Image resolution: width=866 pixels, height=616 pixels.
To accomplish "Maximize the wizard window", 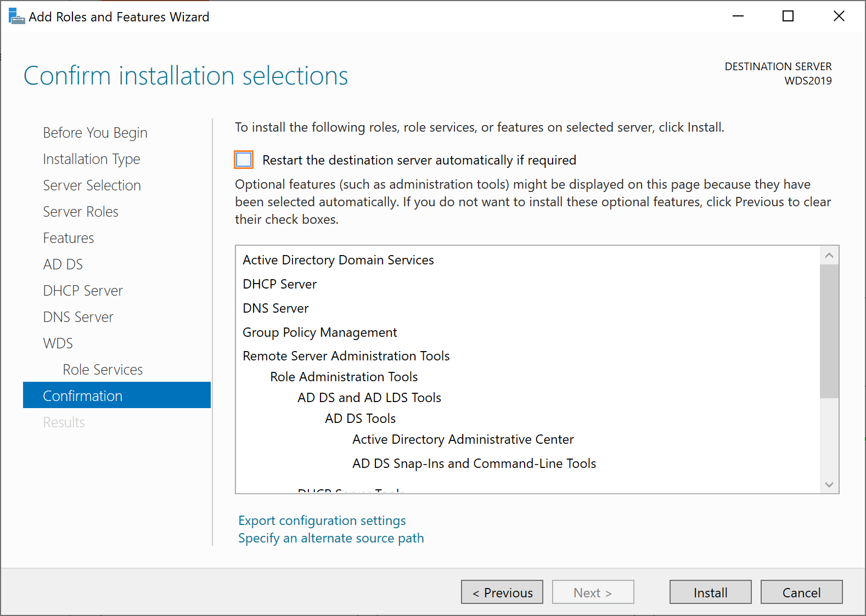I will (x=788, y=16).
